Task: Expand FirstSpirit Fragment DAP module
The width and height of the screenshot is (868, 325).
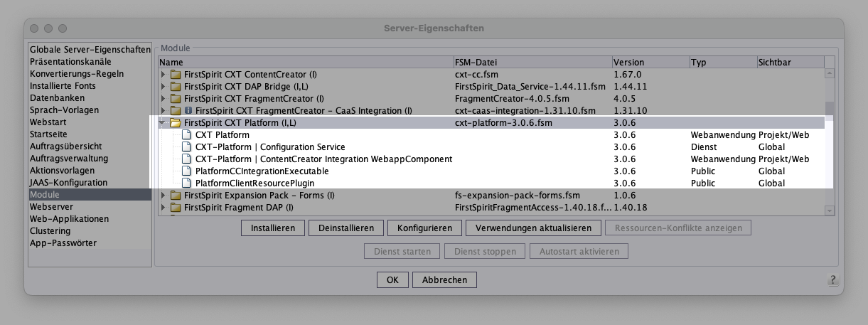Action: click(164, 208)
